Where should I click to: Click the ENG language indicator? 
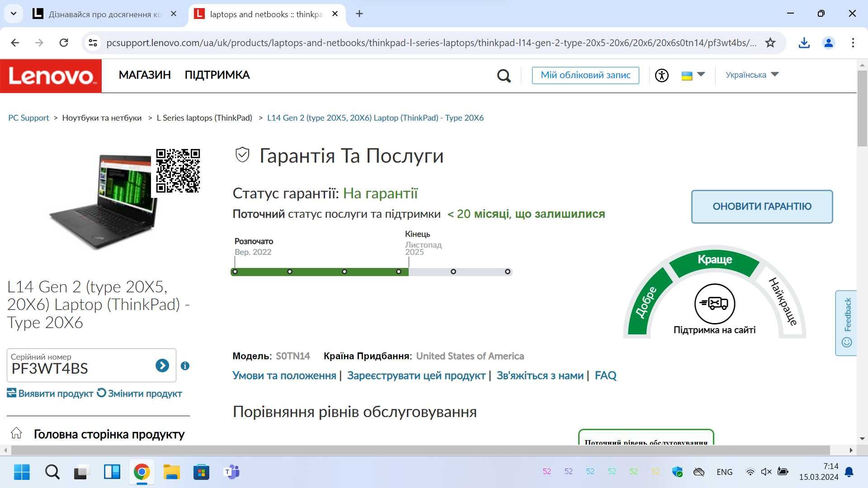(x=724, y=472)
